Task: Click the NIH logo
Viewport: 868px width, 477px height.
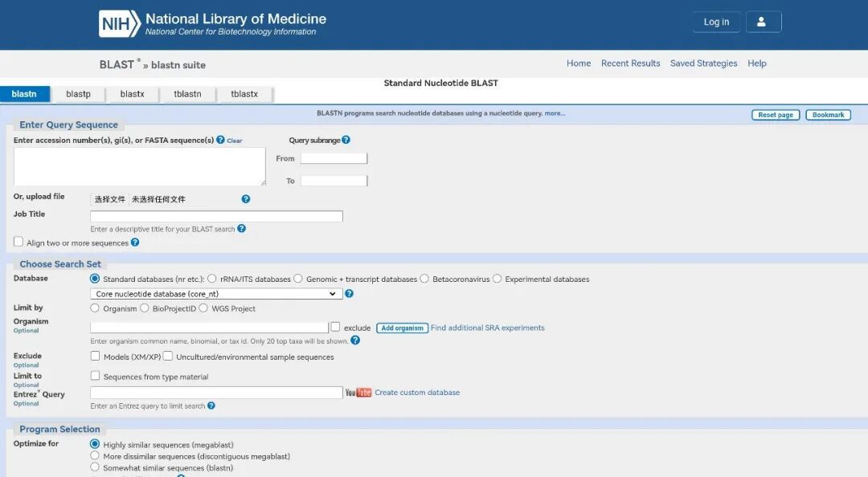Action: pyautogui.click(x=120, y=24)
